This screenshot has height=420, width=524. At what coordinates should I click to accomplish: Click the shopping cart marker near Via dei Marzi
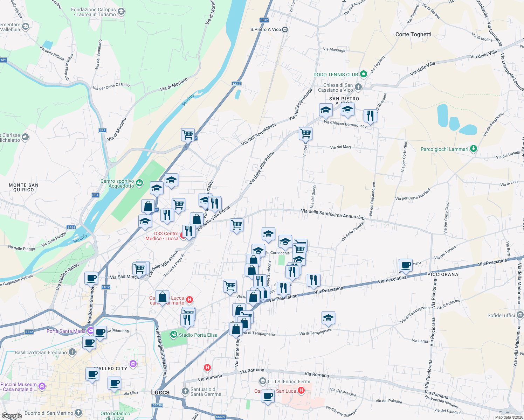[x=305, y=133]
